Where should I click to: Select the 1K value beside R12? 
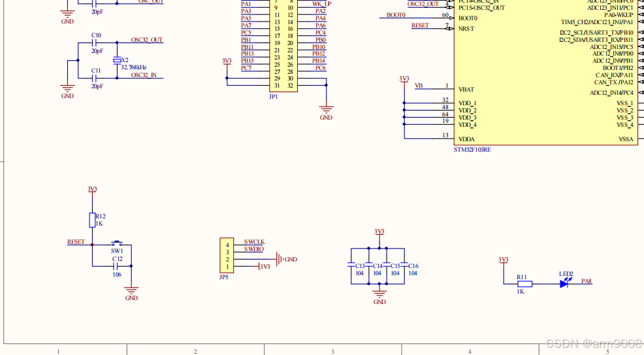[x=99, y=224]
